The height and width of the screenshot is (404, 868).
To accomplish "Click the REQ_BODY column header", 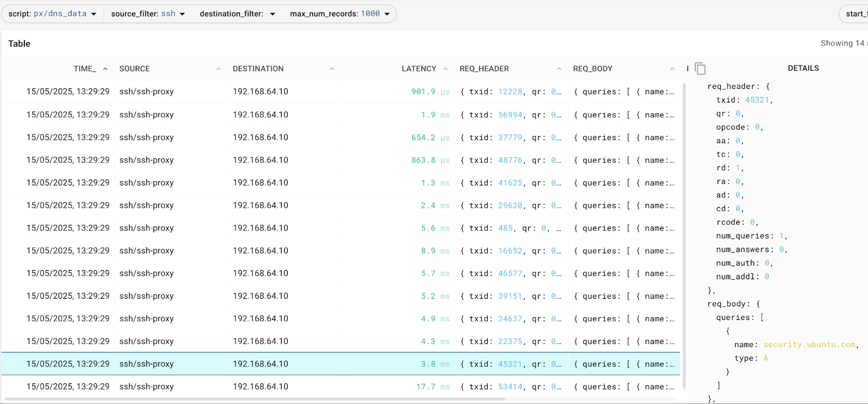I will pos(592,69).
